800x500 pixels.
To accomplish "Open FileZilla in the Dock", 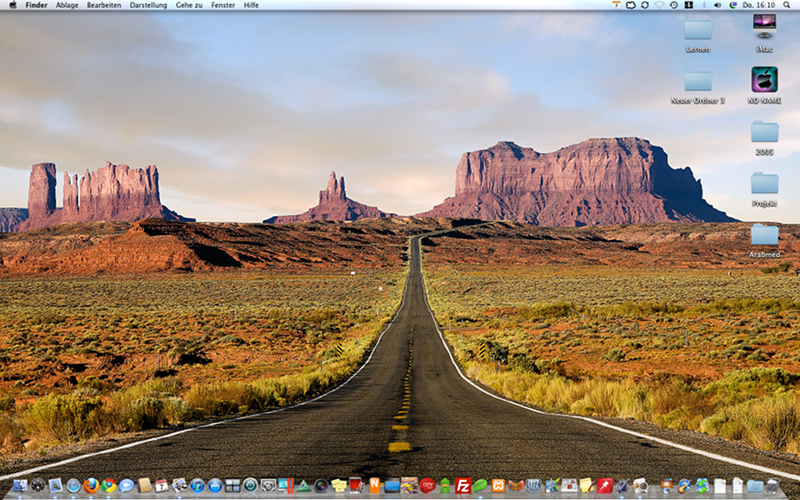I will pos(462,486).
